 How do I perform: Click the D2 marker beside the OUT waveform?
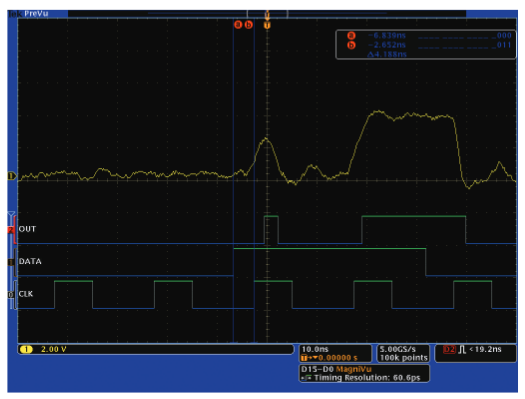tap(10, 230)
